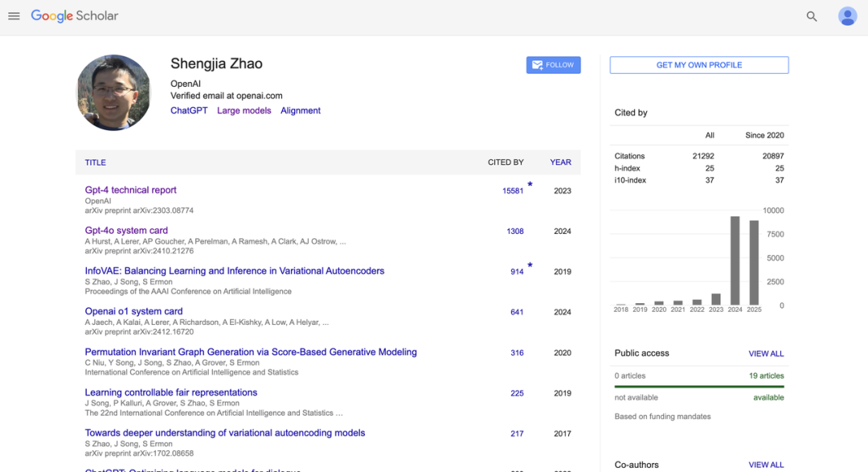Open the hamburger menu icon
This screenshot has width=868, height=472.
pos(14,16)
